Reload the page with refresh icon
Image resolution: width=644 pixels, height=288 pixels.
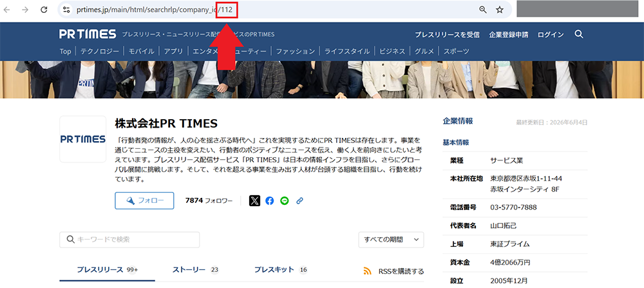point(44,10)
